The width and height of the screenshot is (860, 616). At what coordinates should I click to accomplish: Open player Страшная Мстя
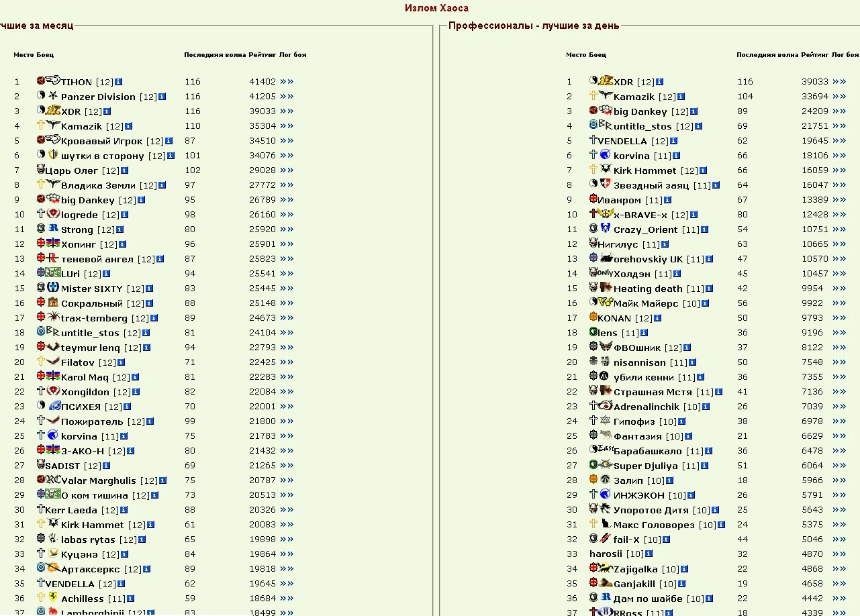[x=653, y=392]
